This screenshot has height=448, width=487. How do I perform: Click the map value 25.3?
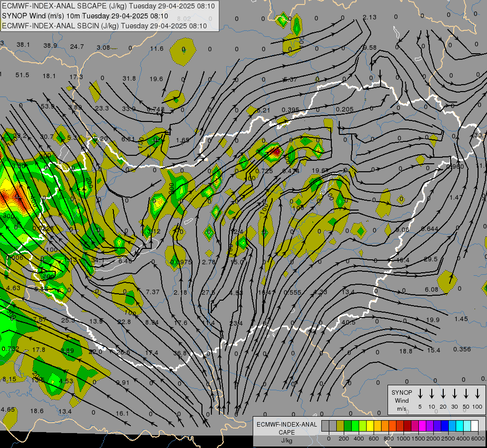coord(68,320)
